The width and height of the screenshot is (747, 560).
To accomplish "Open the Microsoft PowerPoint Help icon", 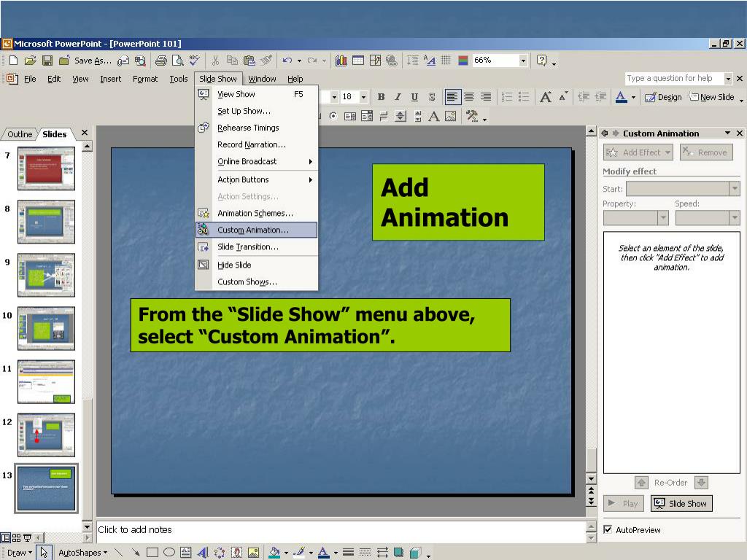I will [x=542, y=61].
